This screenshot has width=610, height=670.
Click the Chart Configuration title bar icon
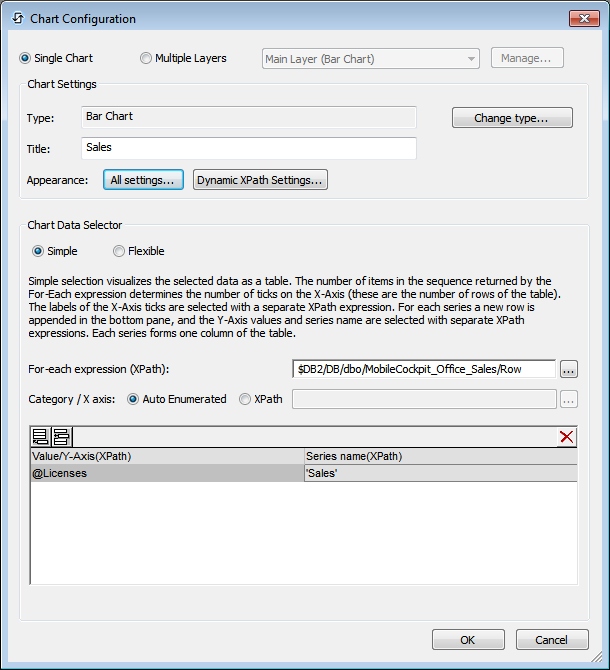tap(17, 18)
